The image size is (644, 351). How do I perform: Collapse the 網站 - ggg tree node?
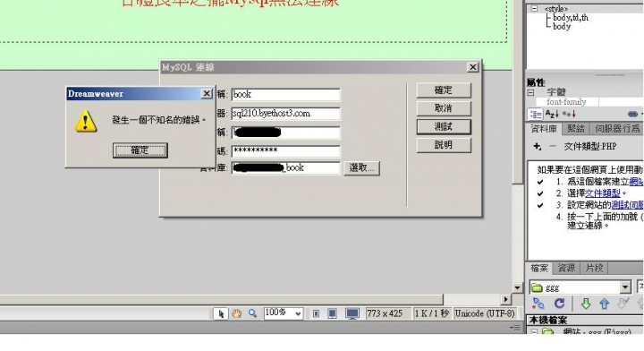(x=534, y=331)
